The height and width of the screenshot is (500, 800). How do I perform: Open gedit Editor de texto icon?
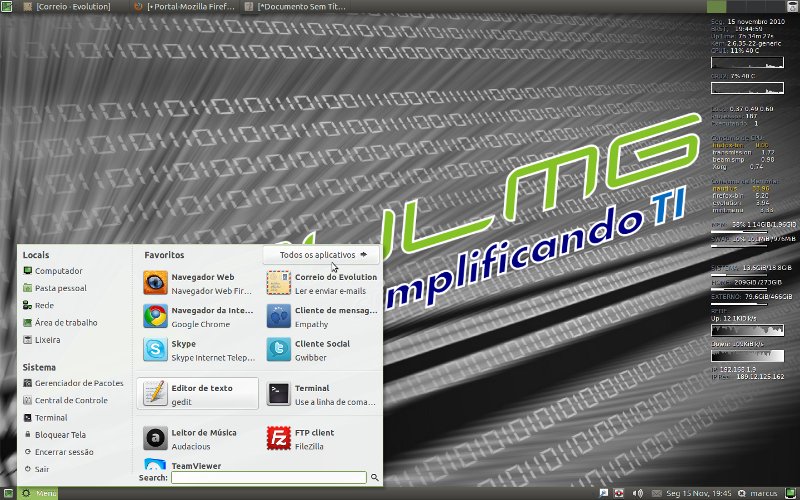click(x=155, y=394)
